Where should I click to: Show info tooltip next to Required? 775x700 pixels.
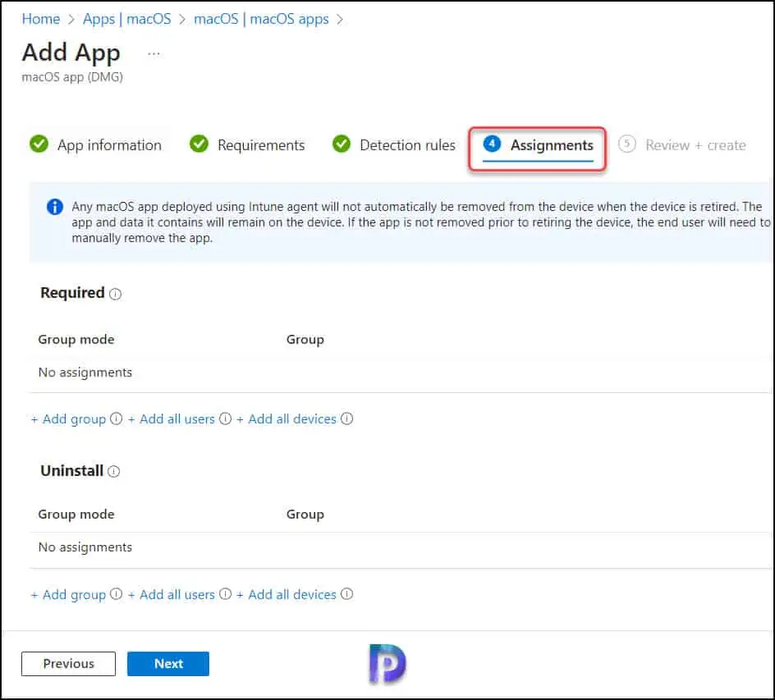click(x=115, y=294)
